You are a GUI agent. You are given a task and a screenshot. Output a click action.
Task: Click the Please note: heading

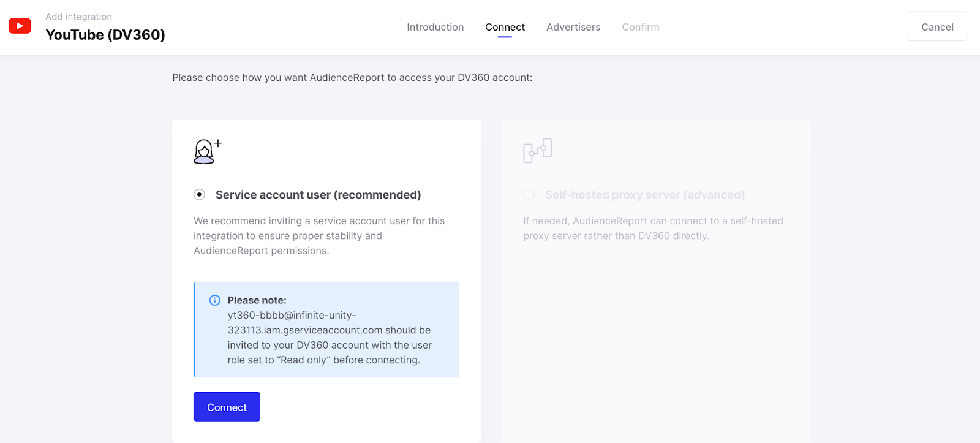point(257,300)
